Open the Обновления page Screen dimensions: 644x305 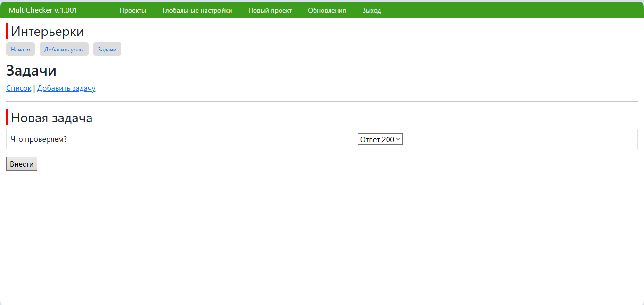point(327,10)
